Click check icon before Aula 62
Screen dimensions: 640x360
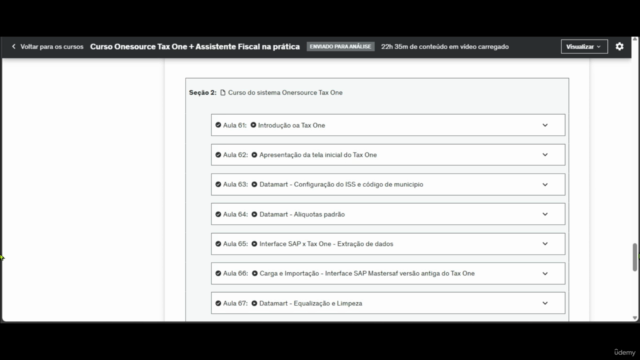(x=218, y=155)
